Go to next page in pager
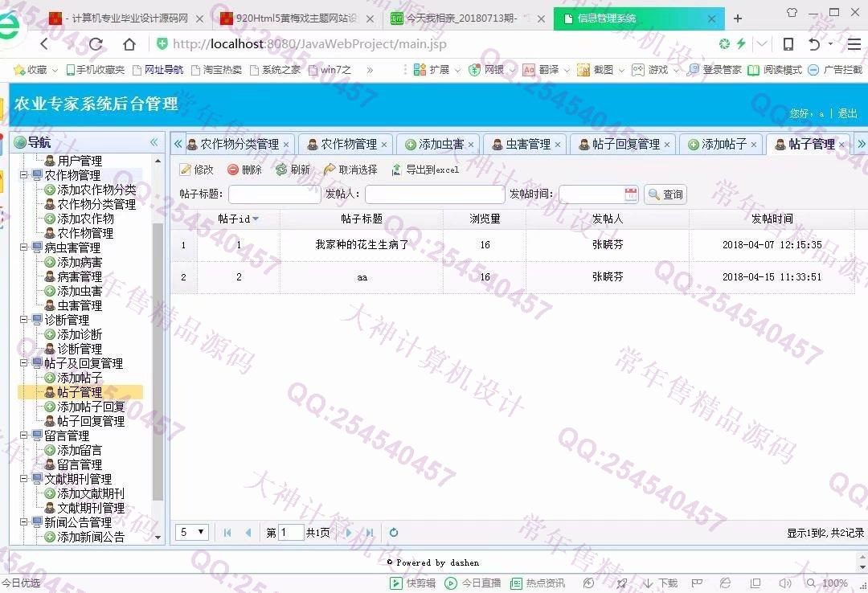Screen dimensions: 868x593 [349, 533]
